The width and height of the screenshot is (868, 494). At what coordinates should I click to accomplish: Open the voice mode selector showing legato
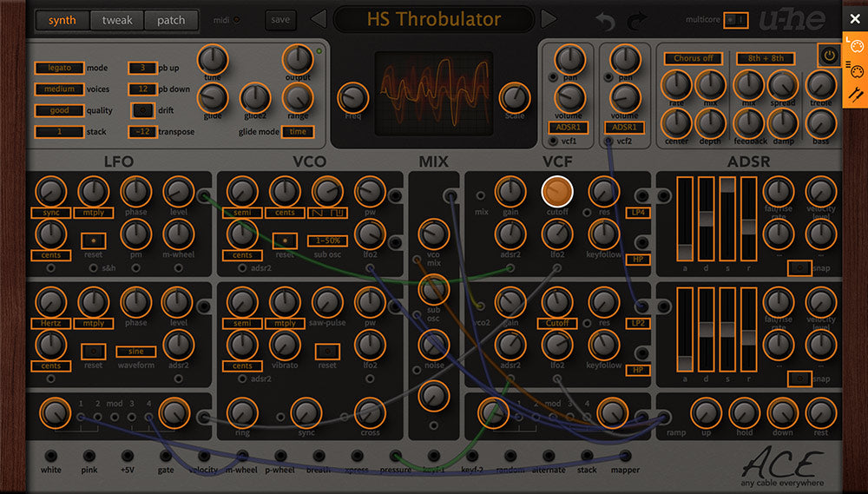click(x=59, y=68)
